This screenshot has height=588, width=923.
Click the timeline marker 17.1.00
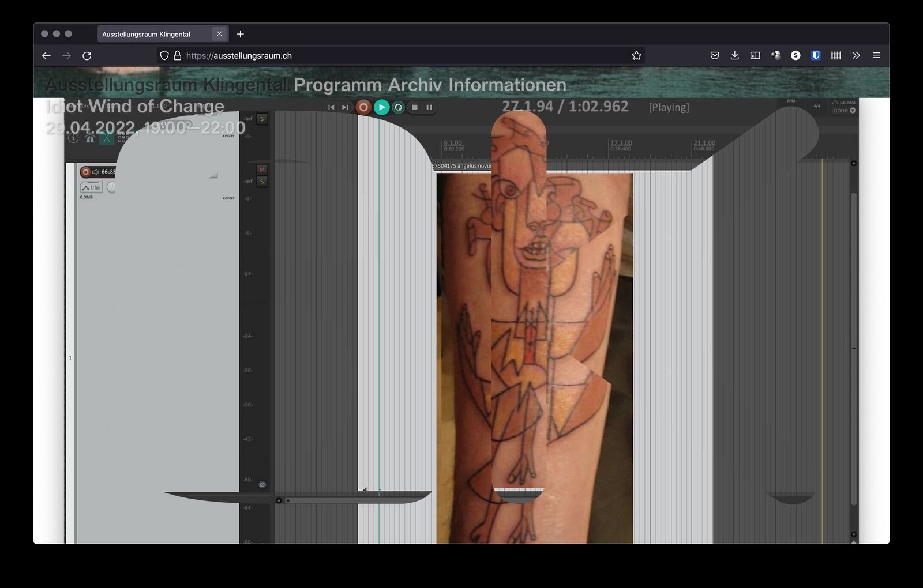621,143
